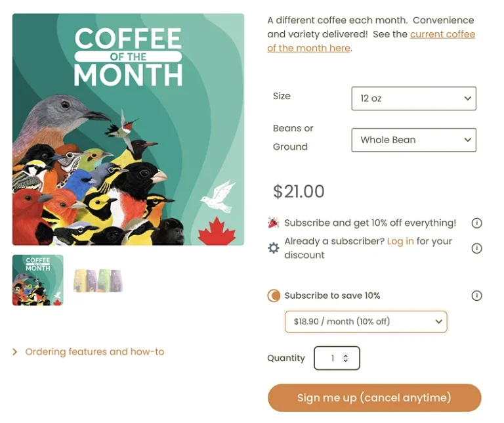Image resolution: width=504 pixels, height=423 pixels.
Task: Open the Whole Bean grind dropdown
Action: [413, 140]
